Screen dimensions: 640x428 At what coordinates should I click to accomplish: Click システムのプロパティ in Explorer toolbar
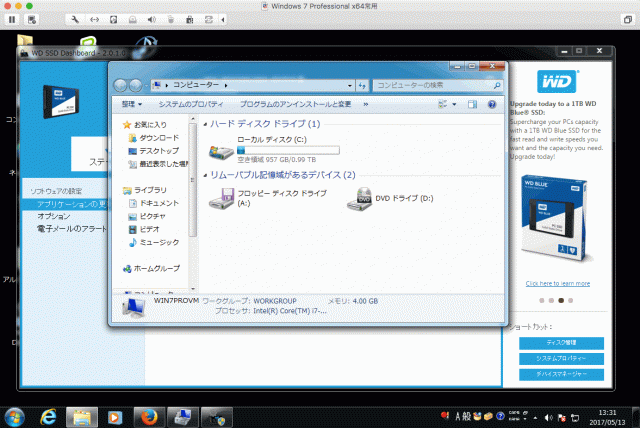191,104
